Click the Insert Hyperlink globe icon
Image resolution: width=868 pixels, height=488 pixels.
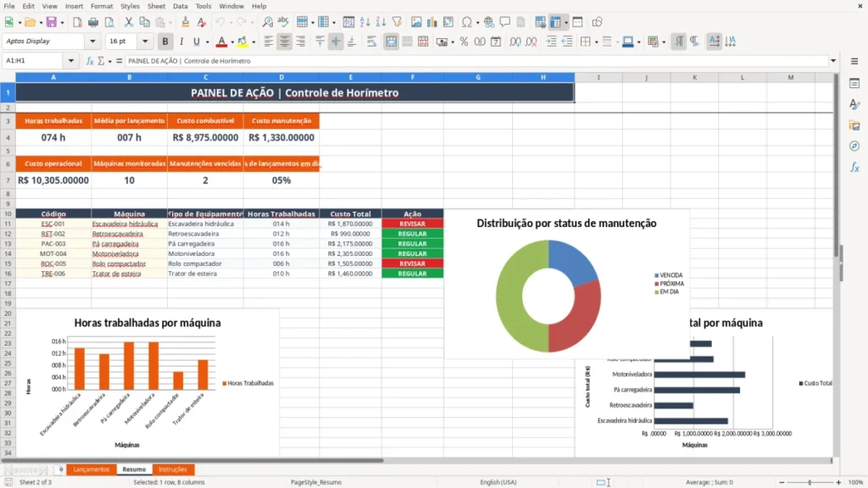tap(489, 22)
